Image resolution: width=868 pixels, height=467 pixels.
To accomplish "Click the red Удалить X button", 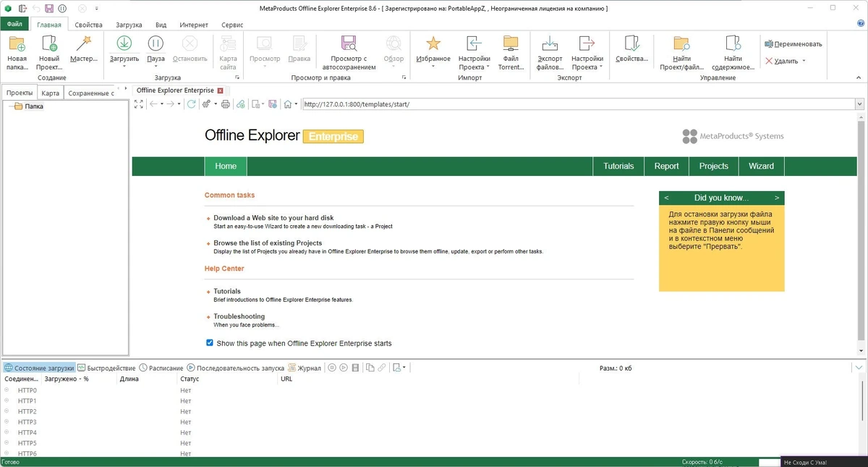I will pyautogui.click(x=781, y=61).
